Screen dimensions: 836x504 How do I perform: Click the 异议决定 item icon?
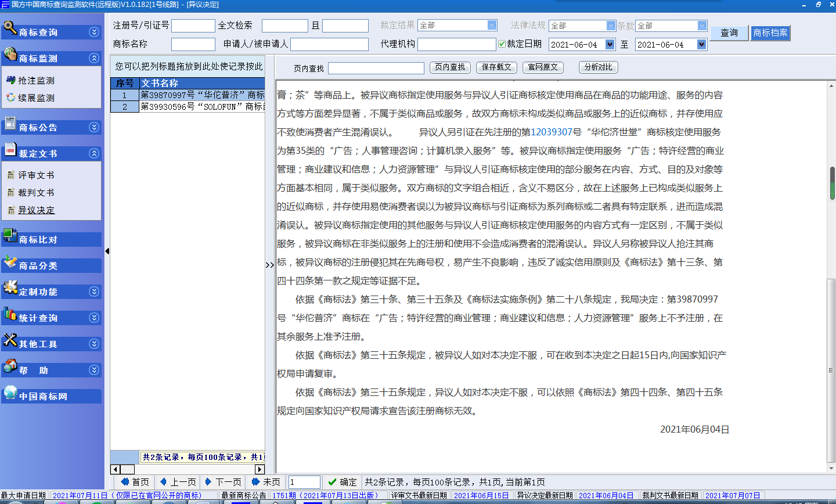point(10,210)
